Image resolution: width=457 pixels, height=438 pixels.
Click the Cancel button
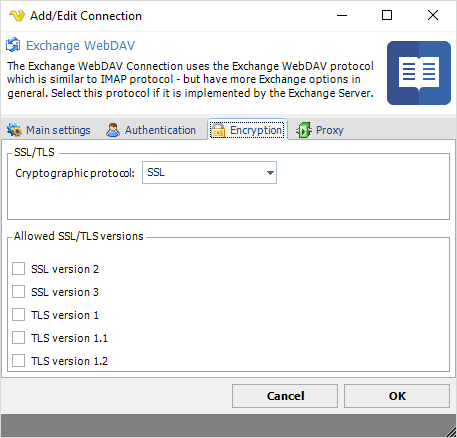point(285,396)
